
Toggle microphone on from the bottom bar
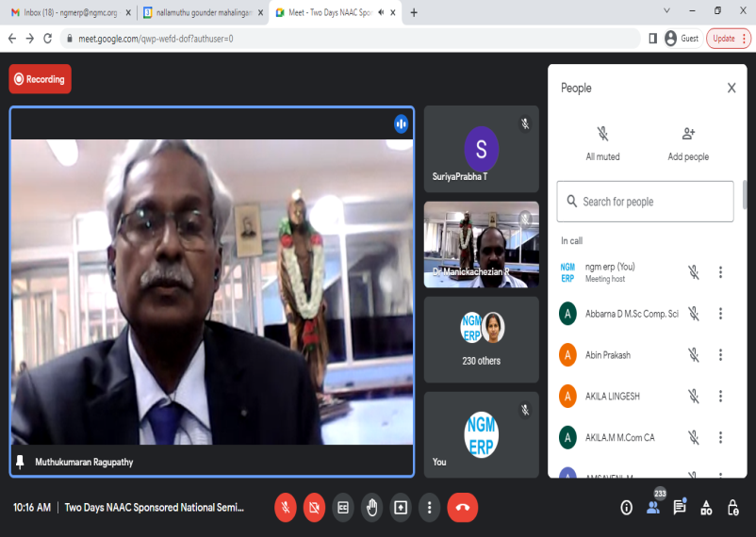pos(286,508)
